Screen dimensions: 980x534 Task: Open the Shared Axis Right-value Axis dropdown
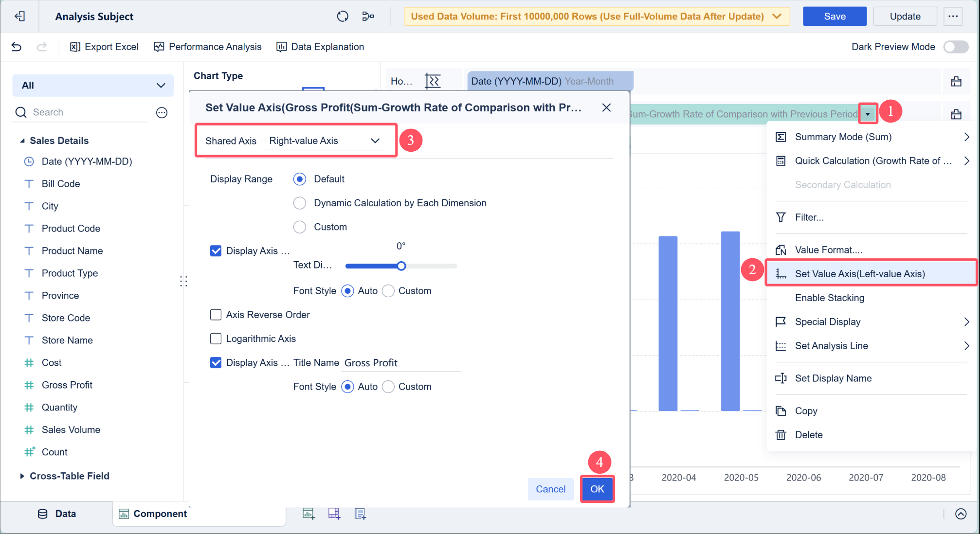325,141
